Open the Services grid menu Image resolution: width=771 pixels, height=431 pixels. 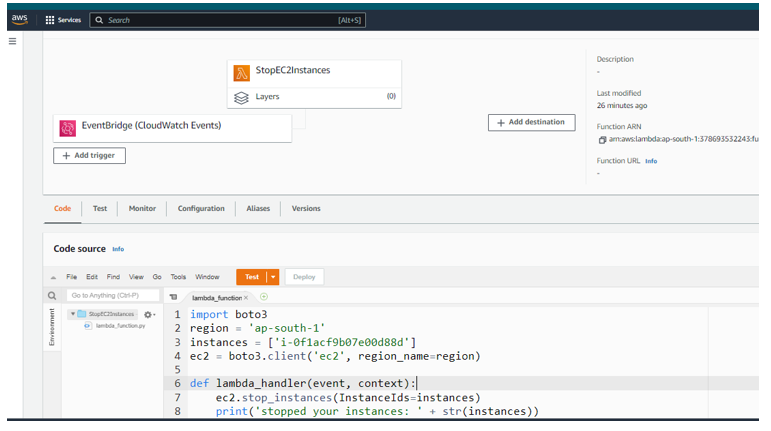(x=63, y=20)
